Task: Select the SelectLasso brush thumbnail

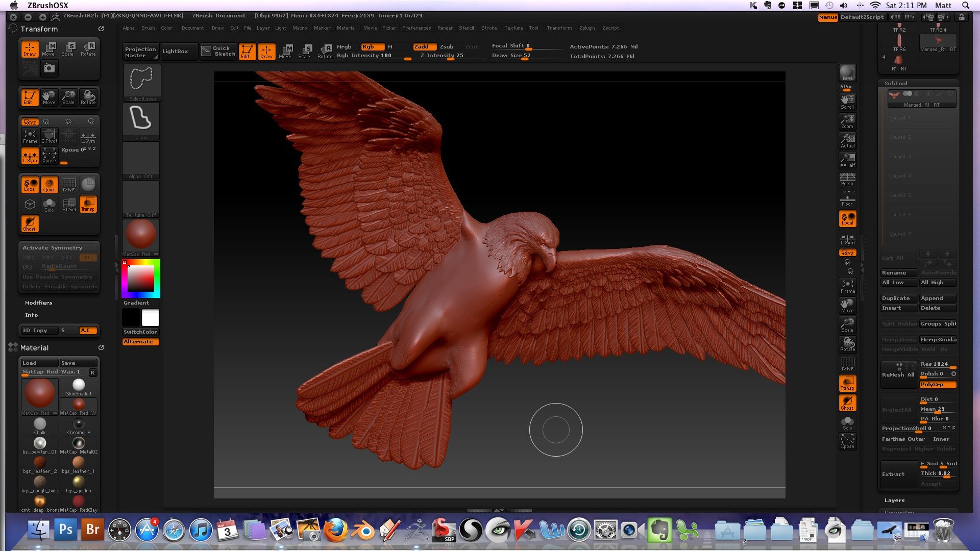Action: point(141,81)
